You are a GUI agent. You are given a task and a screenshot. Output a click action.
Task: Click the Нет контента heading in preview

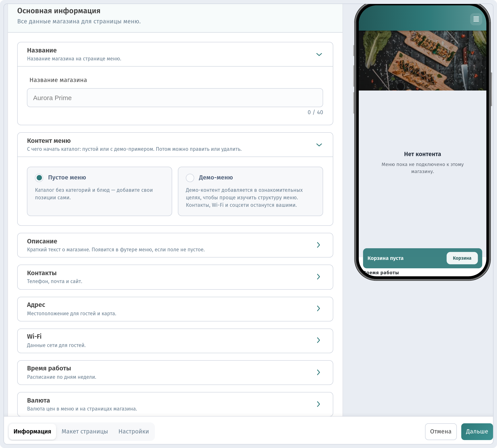422,154
